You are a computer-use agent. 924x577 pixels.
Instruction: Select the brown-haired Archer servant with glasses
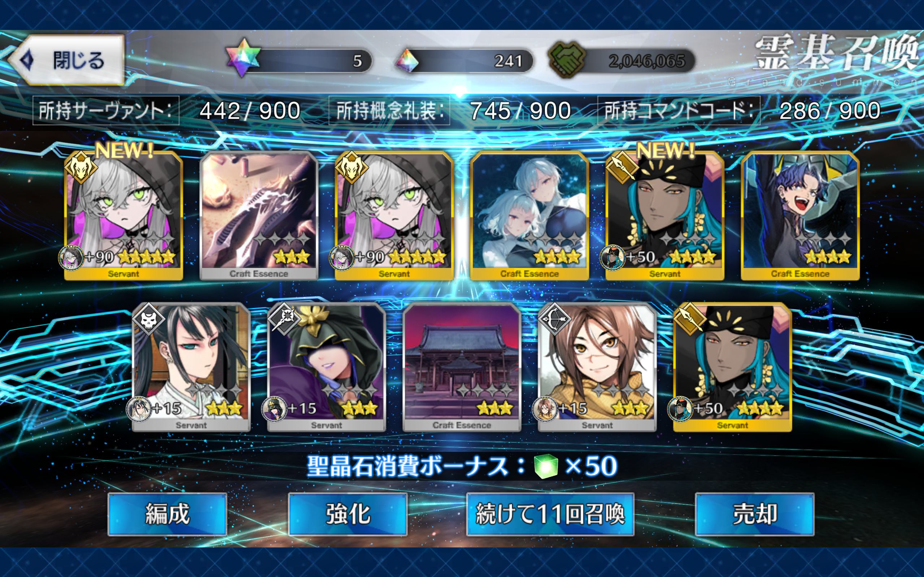coord(597,367)
